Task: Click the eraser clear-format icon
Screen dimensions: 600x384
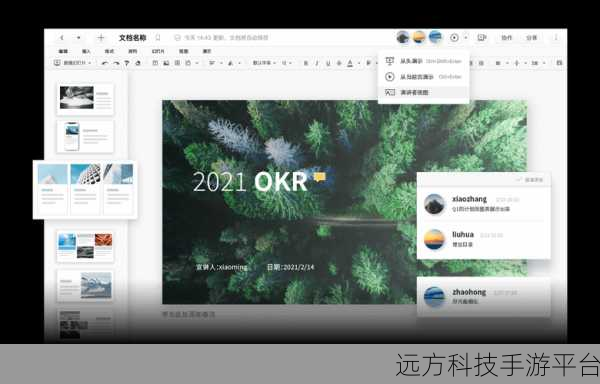Action: point(138,63)
